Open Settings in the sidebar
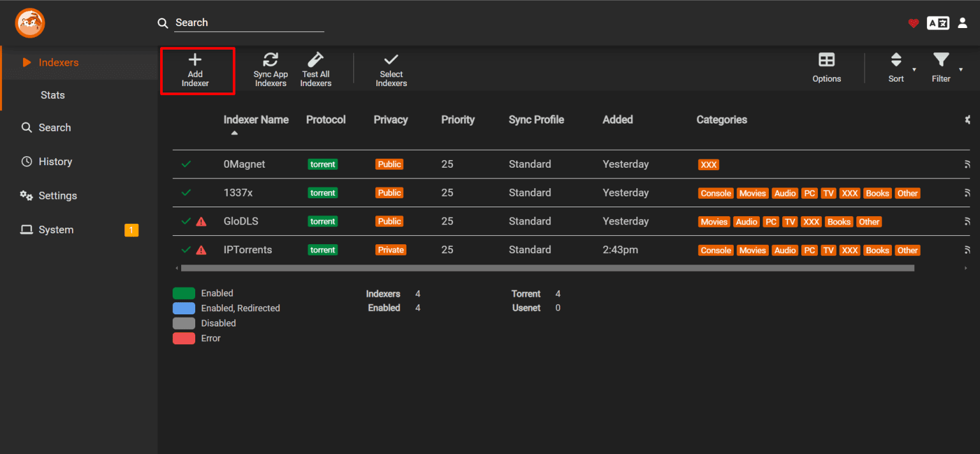 click(57, 196)
